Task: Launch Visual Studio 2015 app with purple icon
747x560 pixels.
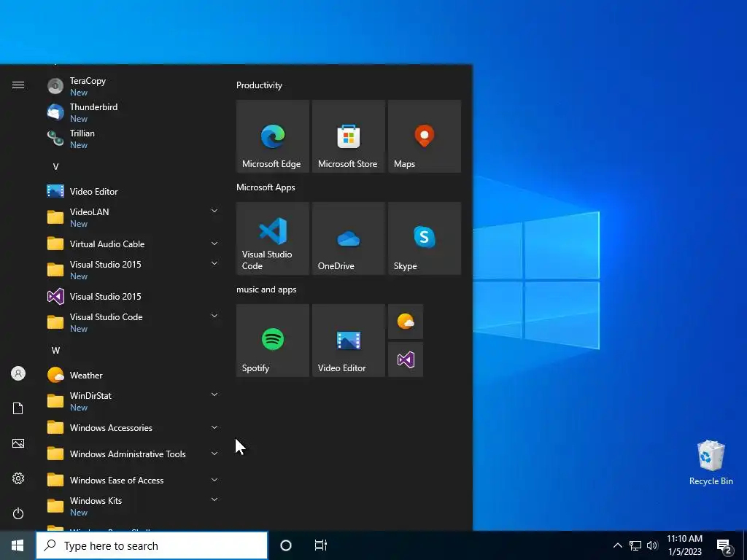Action: pos(133,296)
